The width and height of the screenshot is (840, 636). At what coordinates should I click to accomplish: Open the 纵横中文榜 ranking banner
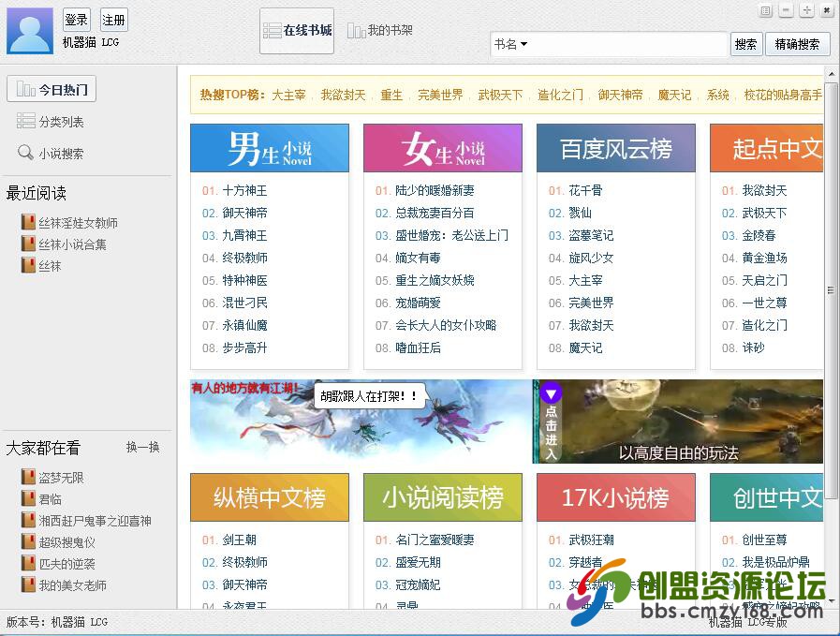[x=270, y=497]
